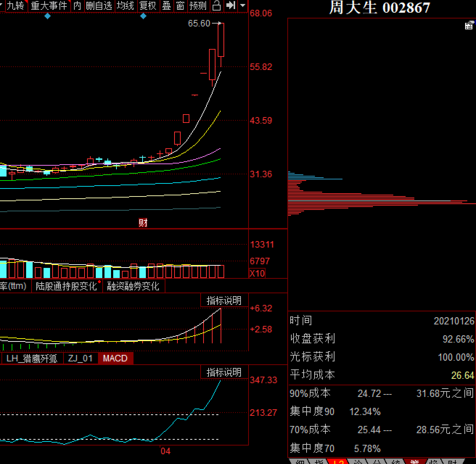Click the X10 volume scale label

click(x=257, y=273)
